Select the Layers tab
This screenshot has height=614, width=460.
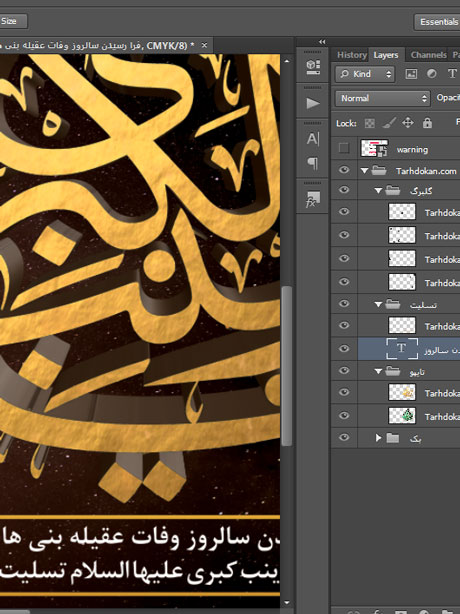pyautogui.click(x=386, y=55)
